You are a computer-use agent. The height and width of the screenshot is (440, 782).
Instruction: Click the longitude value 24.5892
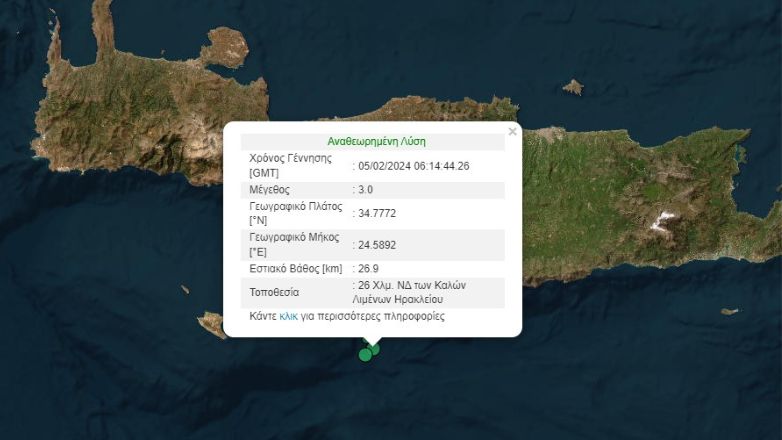[x=376, y=244]
